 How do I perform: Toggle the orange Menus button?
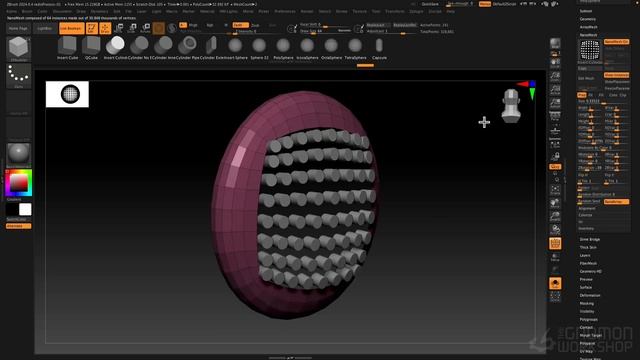tap(485, 4)
